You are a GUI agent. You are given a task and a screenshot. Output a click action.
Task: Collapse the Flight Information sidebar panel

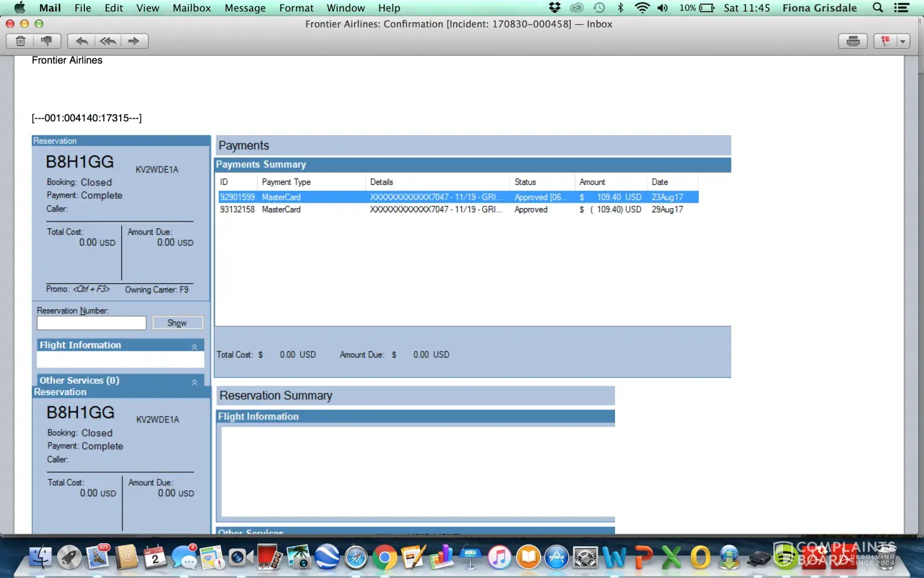195,346
